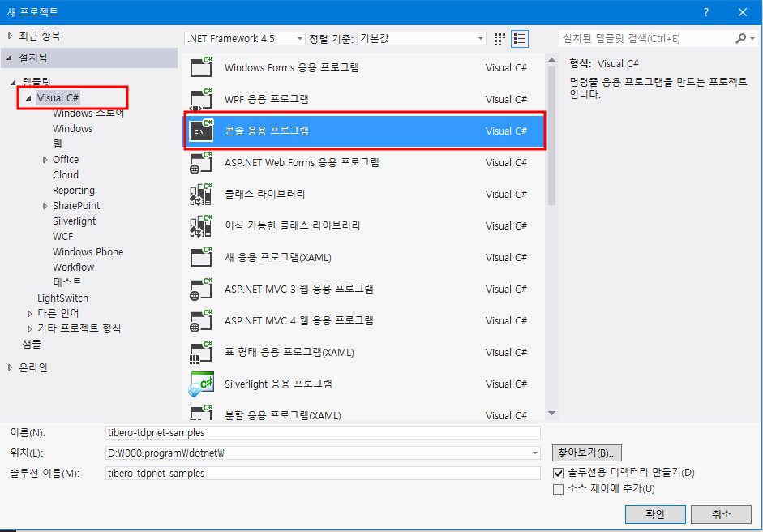Click the 찾아보기(B)... browse button

click(x=586, y=453)
